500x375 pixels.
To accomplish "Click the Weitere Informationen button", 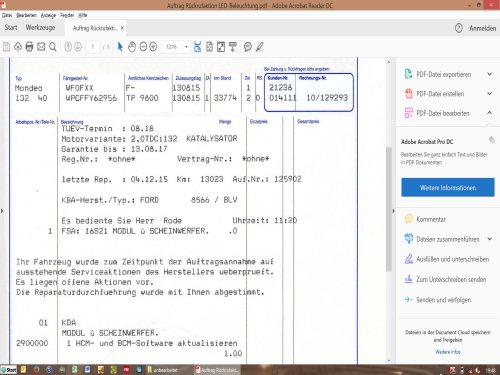I will pyautogui.click(x=448, y=187).
